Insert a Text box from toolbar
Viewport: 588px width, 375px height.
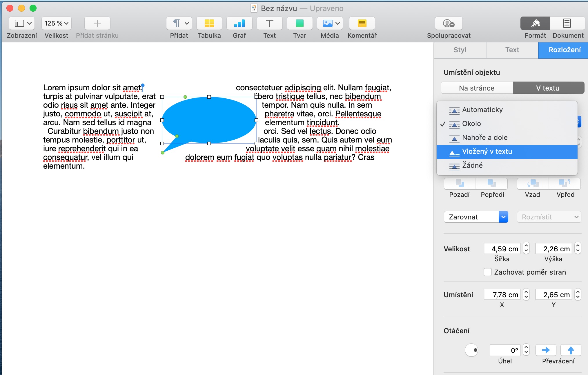coord(269,24)
